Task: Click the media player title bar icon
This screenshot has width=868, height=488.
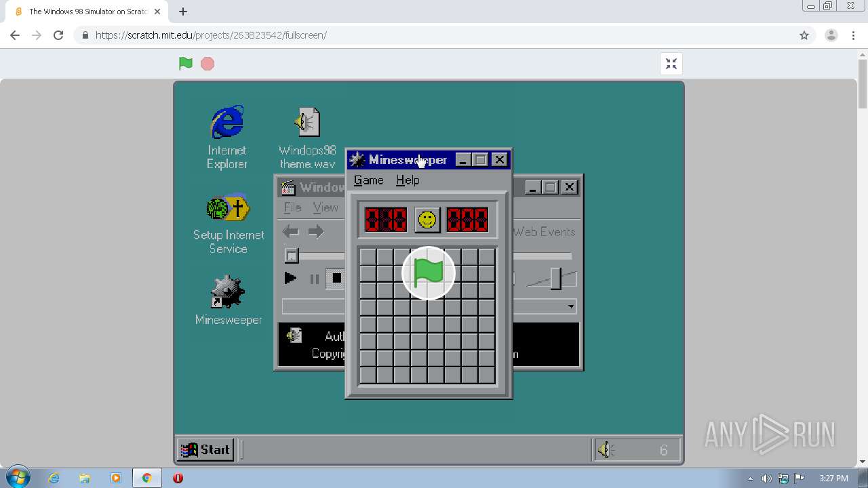Action: [288, 187]
